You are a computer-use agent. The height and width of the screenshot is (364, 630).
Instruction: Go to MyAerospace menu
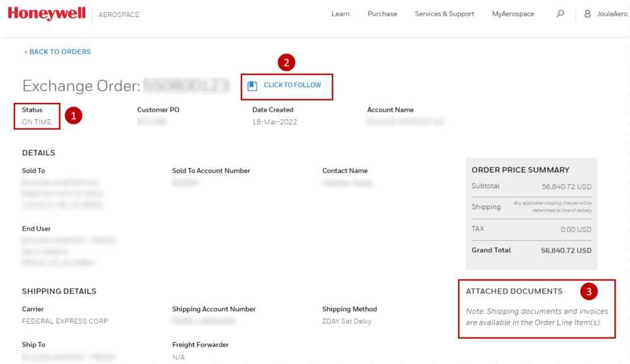[512, 14]
